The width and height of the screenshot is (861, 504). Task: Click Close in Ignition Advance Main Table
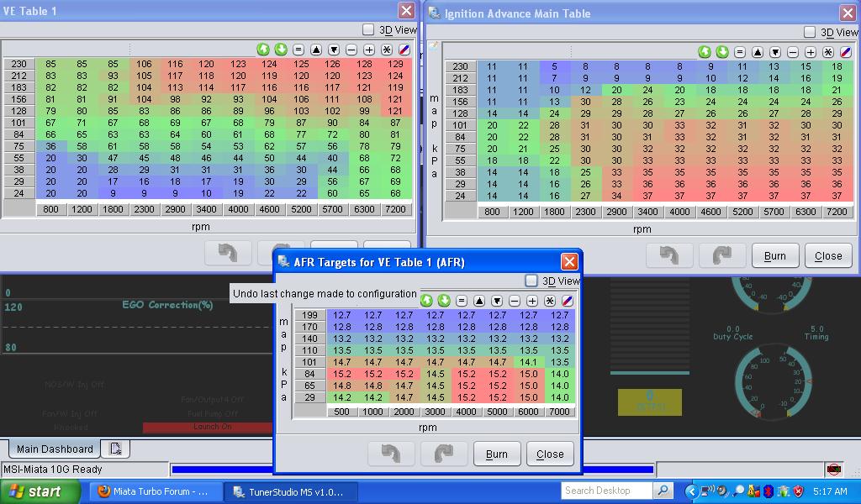coord(827,256)
